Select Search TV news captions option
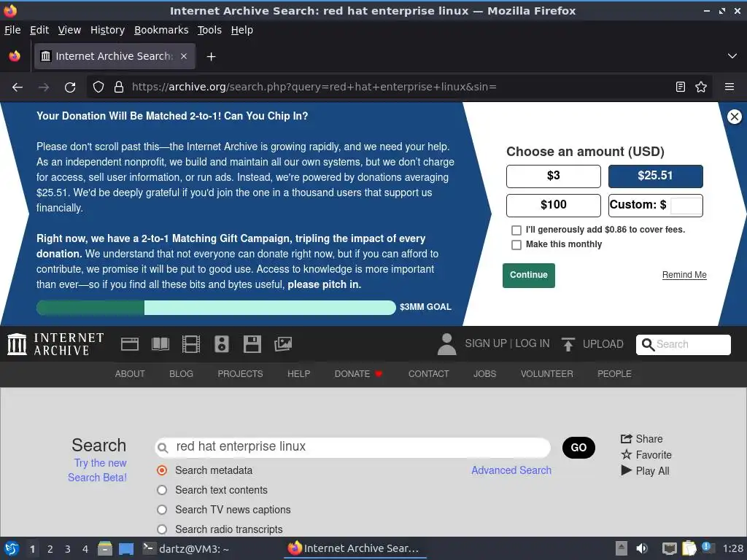Image resolution: width=747 pixels, height=560 pixels. (162, 510)
